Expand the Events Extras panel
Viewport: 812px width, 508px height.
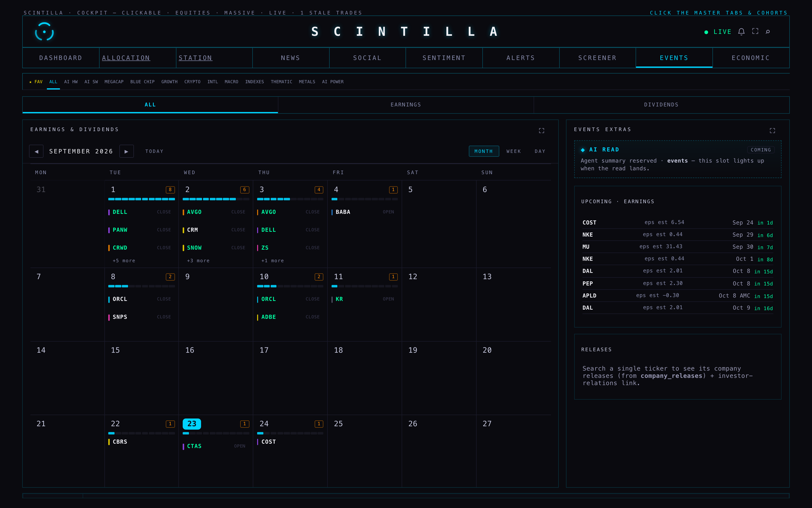click(x=772, y=130)
